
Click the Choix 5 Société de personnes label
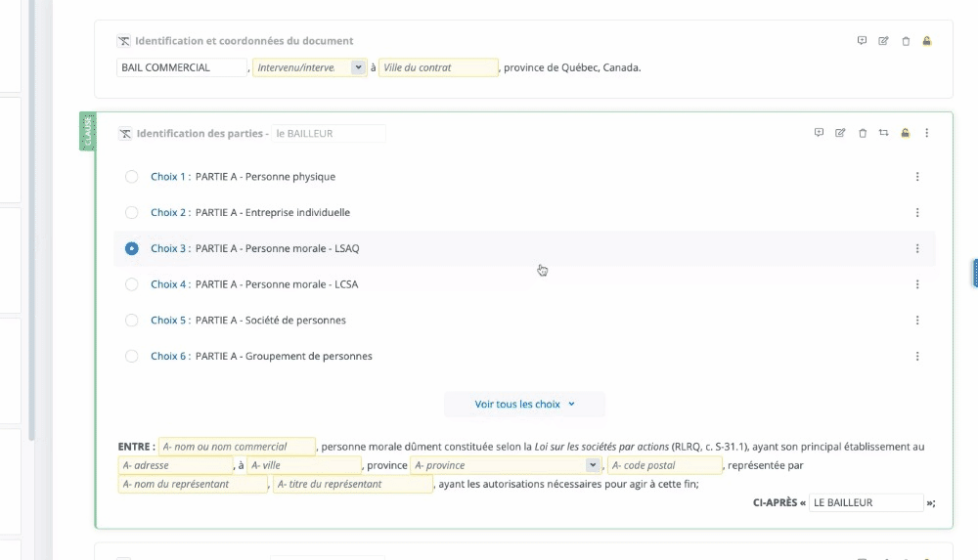pos(271,321)
